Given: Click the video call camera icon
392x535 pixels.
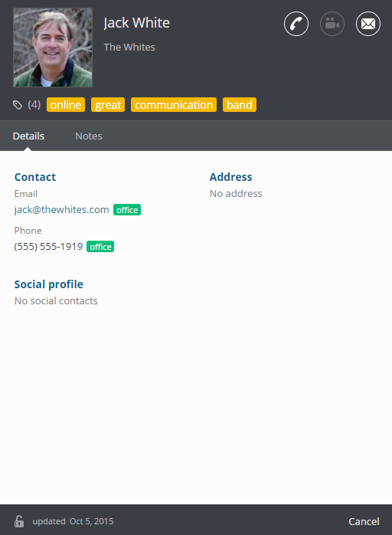Looking at the screenshot, I should [x=332, y=24].
